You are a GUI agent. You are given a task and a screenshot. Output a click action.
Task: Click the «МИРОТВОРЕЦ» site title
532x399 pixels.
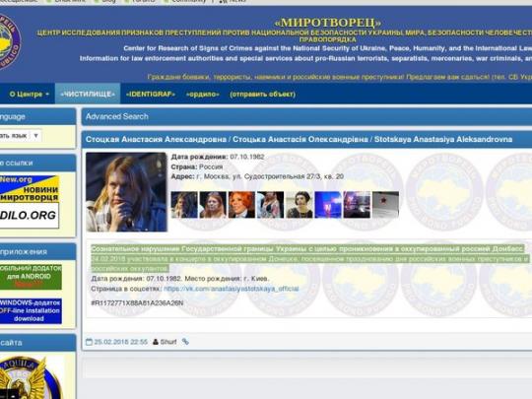328,23
